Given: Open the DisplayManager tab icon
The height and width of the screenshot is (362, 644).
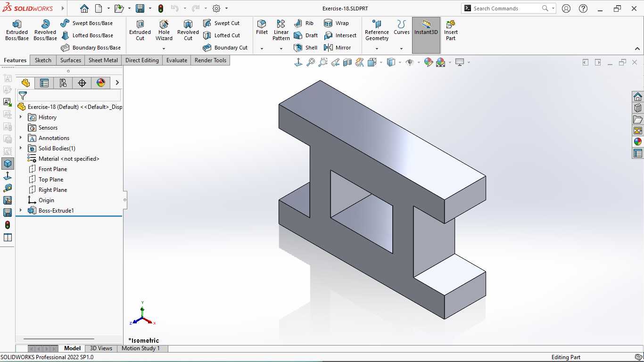Looking at the screenshot, I should click(101, 83).
